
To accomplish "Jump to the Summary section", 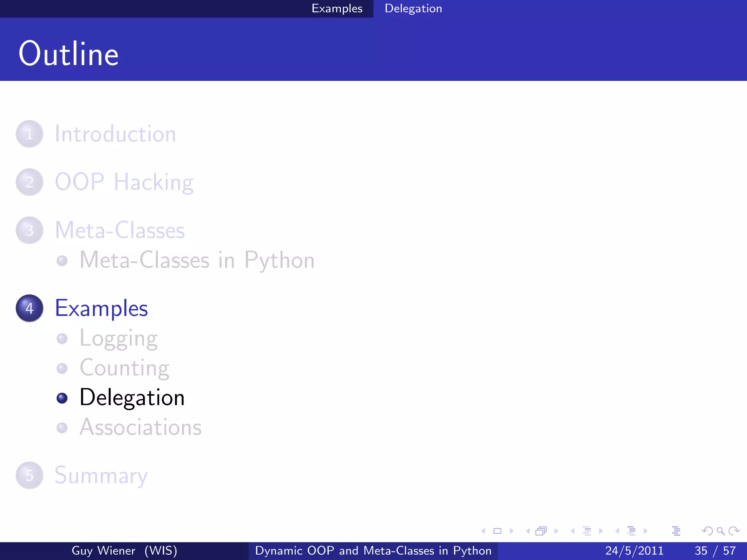I will pos(101,476).
